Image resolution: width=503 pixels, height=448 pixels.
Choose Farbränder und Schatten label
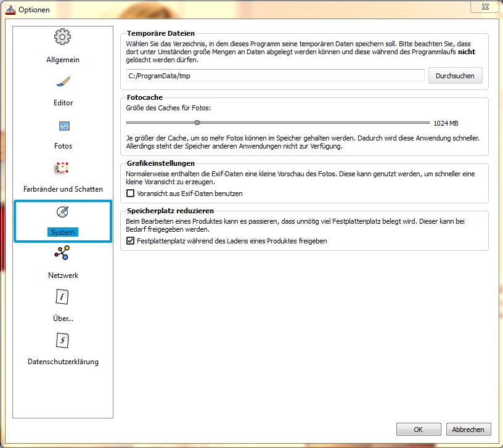(x=63, y=189)
